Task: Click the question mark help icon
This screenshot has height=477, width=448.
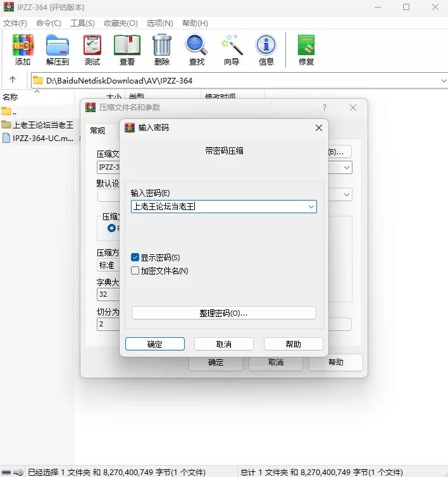Action: click(x=325, y=108)
